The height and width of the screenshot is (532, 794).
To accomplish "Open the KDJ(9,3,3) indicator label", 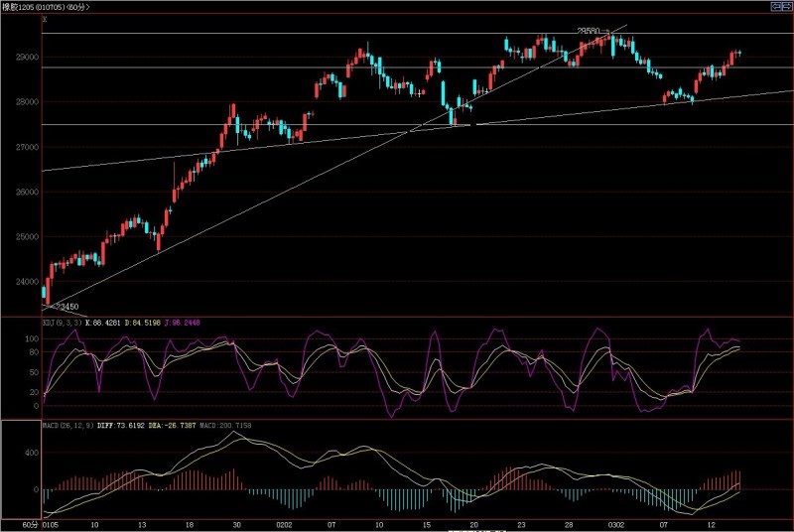I will pos(62,323).
